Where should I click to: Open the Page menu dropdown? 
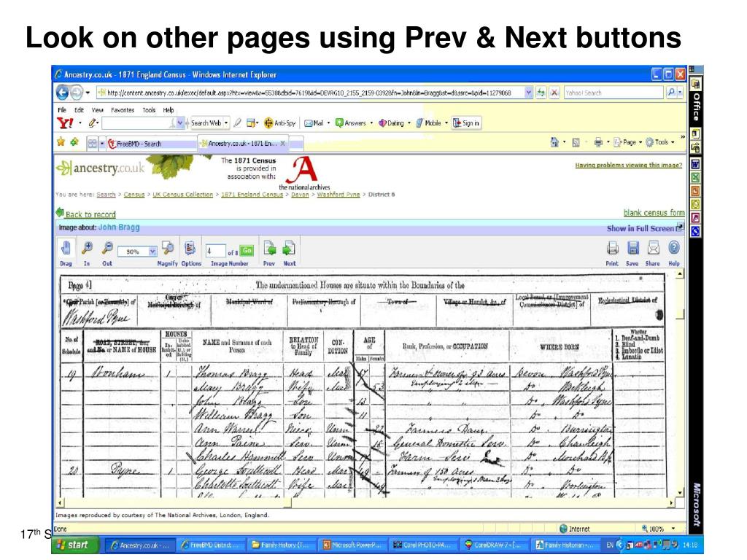coord(629,142)
